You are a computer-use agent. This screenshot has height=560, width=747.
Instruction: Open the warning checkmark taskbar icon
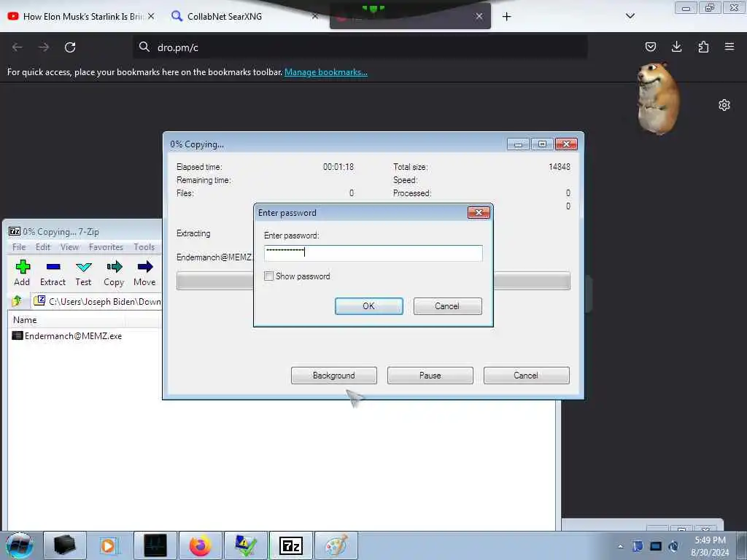pyautogui.click(x=246, y=545)
